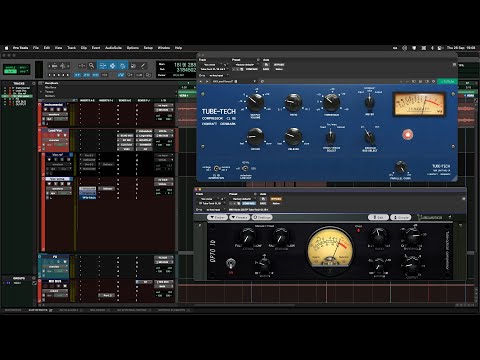Open the Track menu
Image resolution: width=480 pixels, height=360 pixels.
pyautogui.click(x=72, y=48)
